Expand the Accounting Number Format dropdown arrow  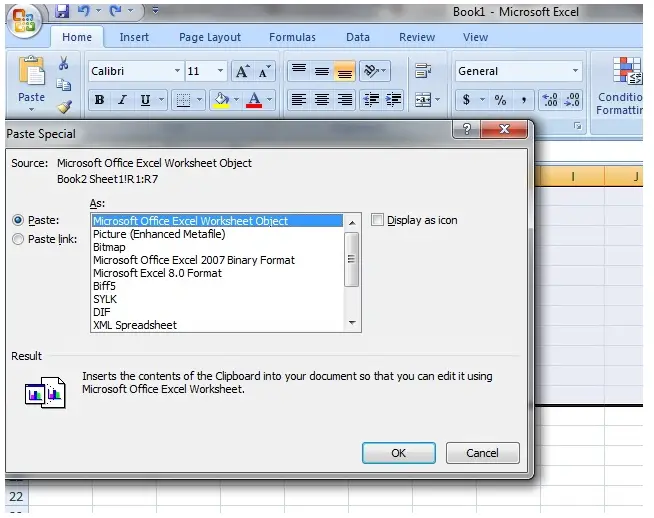click(483, 100)
